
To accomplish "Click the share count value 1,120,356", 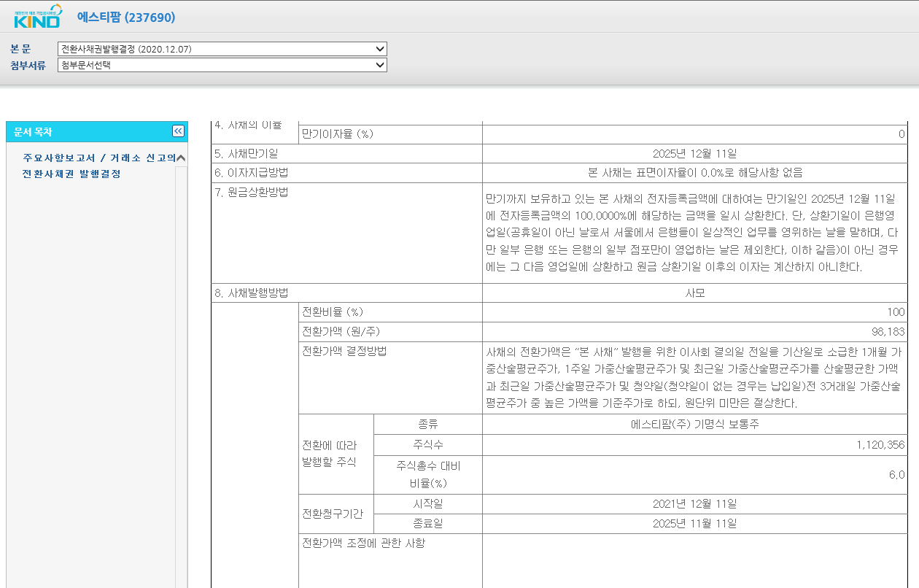I will tap(881, 444).
